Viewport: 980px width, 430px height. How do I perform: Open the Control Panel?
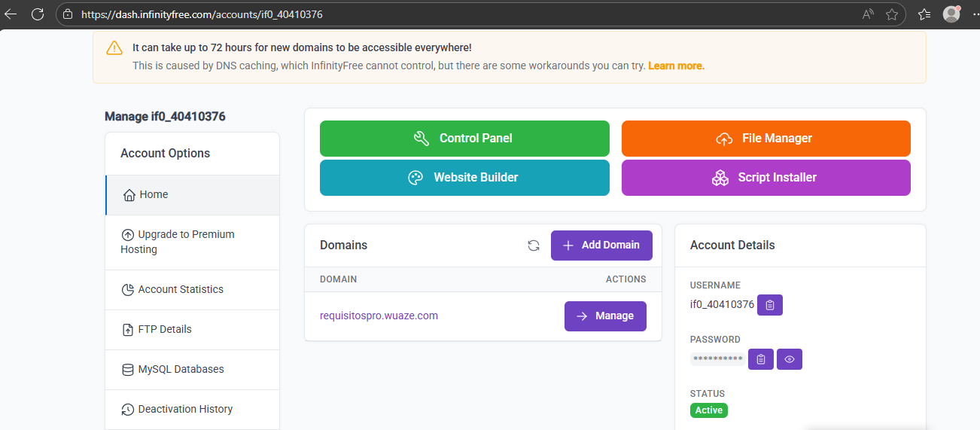pyautogui.click(x=464, y=139)
